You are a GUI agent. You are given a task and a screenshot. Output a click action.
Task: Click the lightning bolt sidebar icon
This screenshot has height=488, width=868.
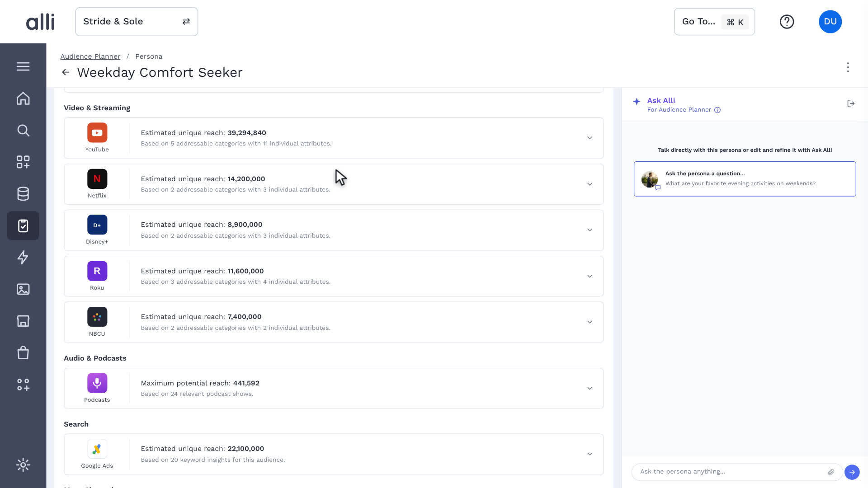click(23, 258)
